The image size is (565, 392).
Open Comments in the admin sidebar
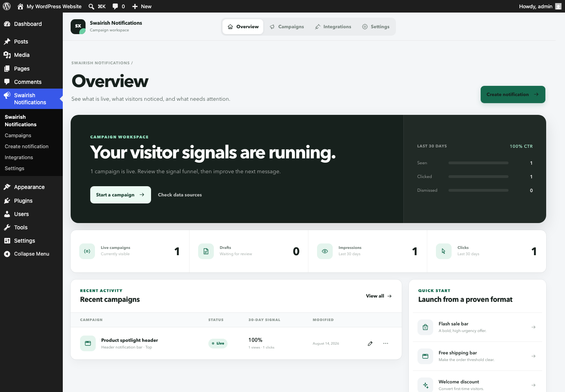[31, 82]
